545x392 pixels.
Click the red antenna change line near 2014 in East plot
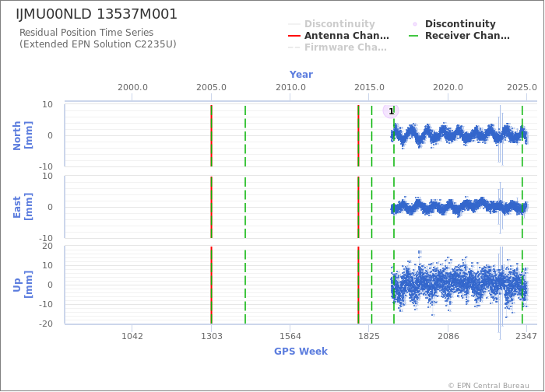click(358, 207)
